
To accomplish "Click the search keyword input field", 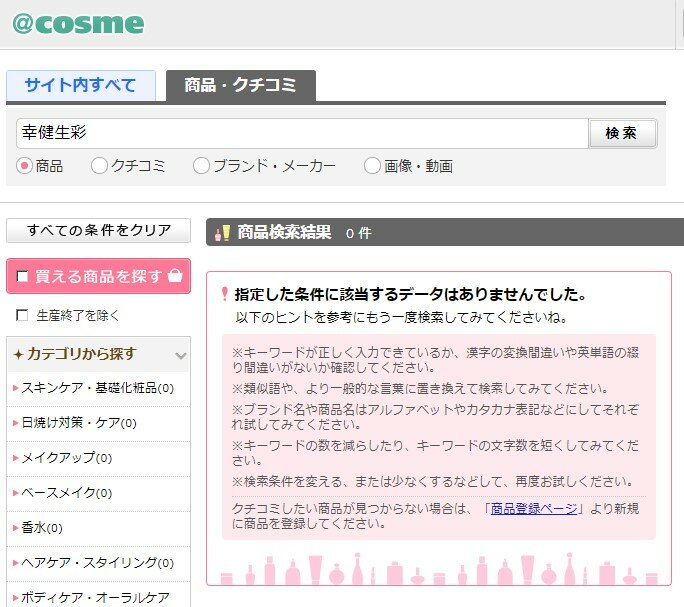I will coord(300,133).
